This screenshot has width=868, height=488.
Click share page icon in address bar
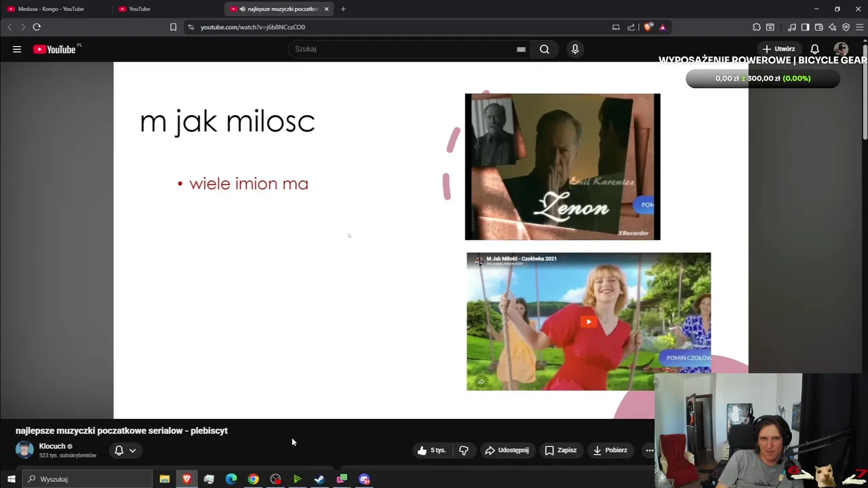point(631,27)
